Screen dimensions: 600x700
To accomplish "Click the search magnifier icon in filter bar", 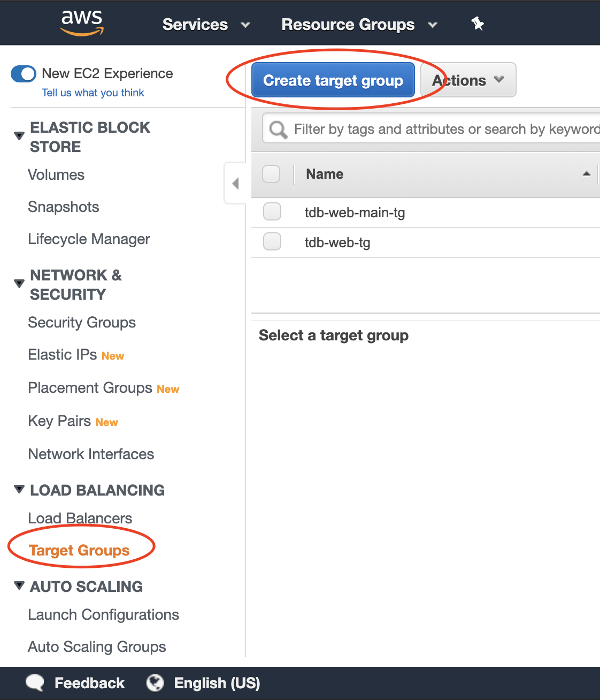I will [278, 130].
